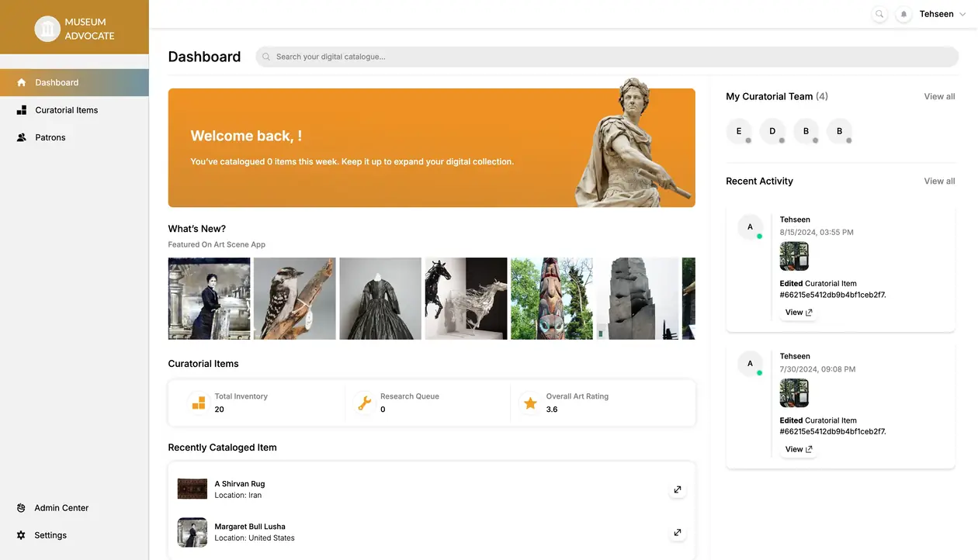The height and width of the screenshot is (560, 978).
Task: Click the top-right search magnifier icon
Action: (879, 14)
